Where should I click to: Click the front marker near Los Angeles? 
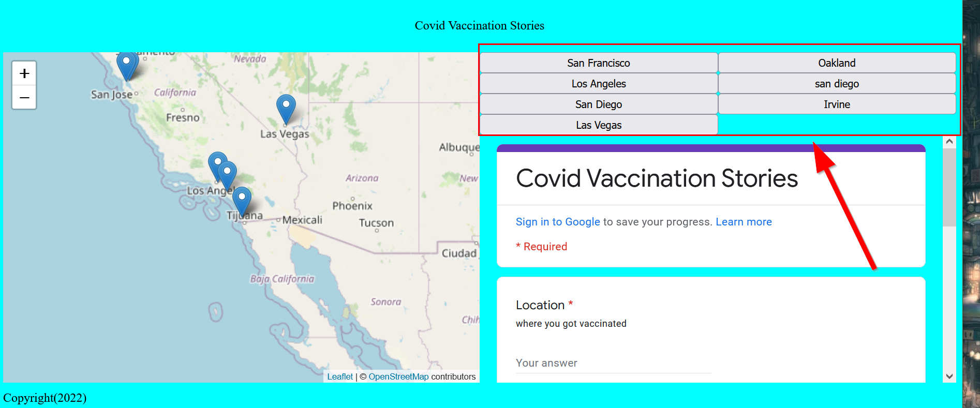coord(227,173)
